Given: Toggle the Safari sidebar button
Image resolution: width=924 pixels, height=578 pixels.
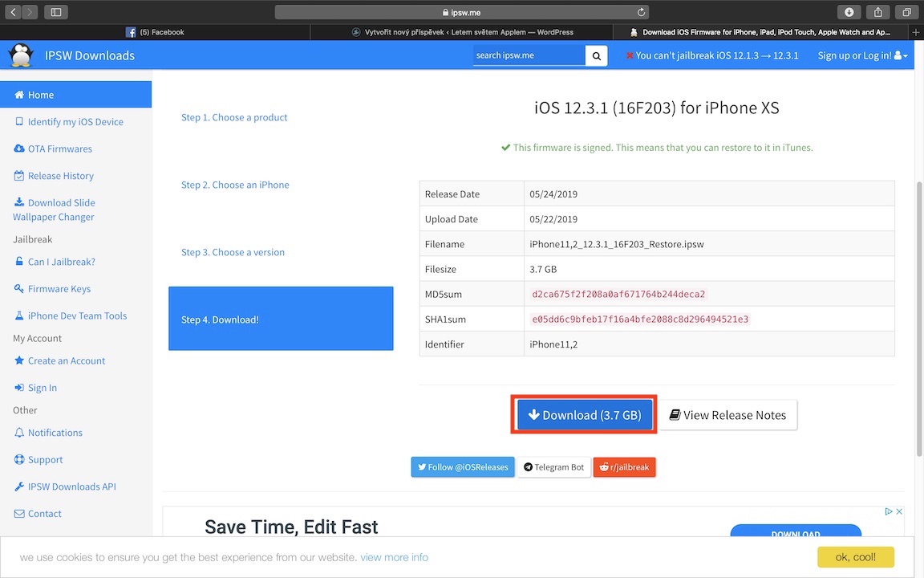Looking at the screenshot, I should (x=56, y=12).
